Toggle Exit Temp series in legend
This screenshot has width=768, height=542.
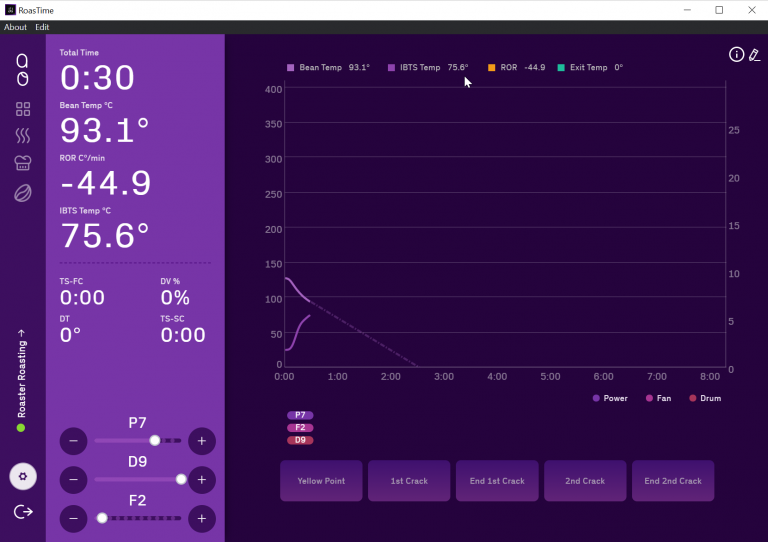(590, 68)
